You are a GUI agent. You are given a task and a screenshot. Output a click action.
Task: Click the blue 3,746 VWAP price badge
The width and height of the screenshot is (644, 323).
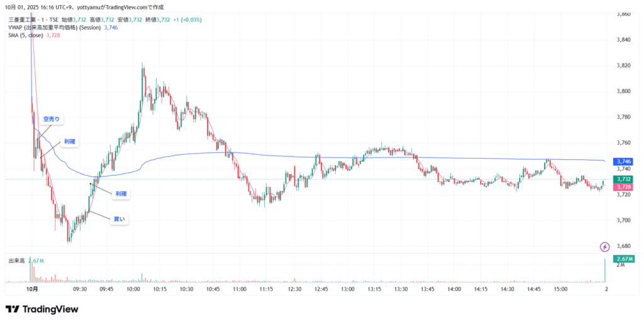[x=623, y=162]
